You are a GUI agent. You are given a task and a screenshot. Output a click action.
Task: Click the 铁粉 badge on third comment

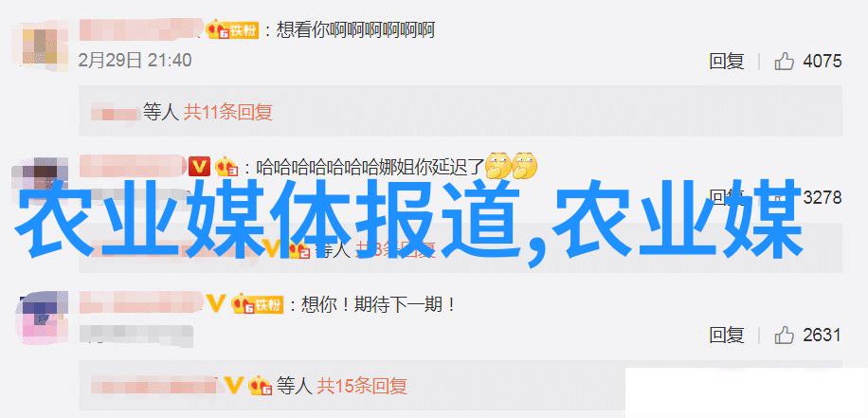pos(257,304)
